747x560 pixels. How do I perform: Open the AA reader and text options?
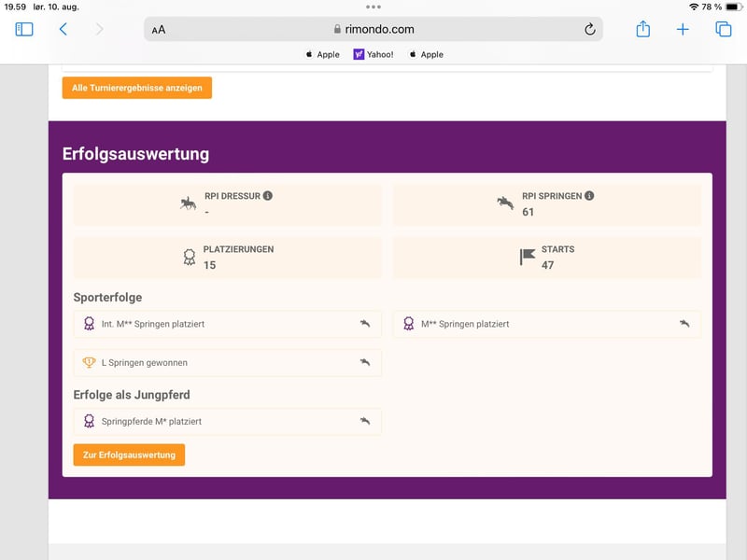159,30
